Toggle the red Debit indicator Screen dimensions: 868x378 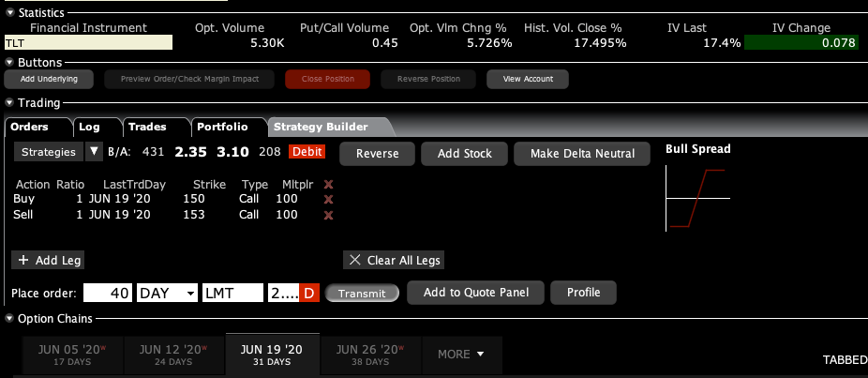pos(307,153)
